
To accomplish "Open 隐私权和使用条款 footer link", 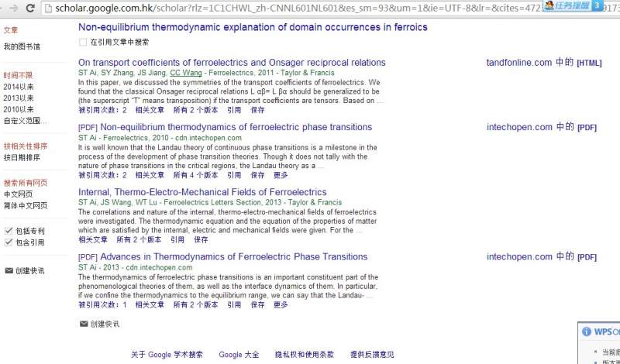I will pos(305,355).
